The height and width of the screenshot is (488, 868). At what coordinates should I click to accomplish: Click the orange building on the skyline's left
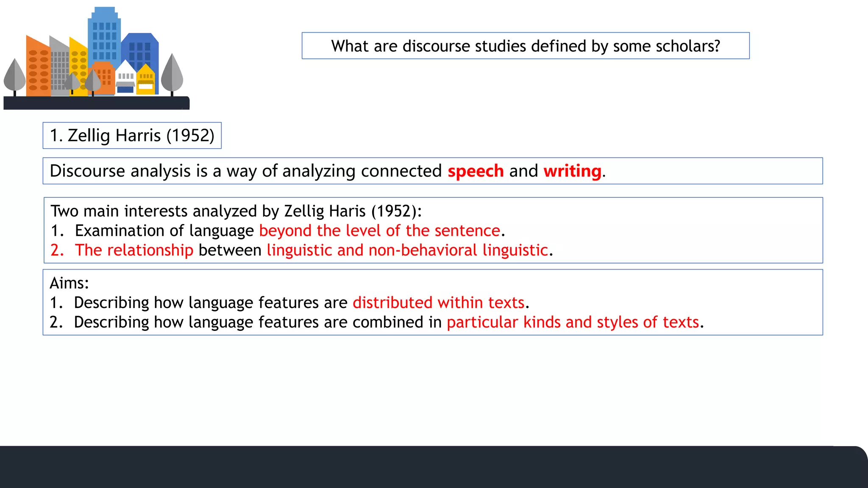(x=38, y=67)
